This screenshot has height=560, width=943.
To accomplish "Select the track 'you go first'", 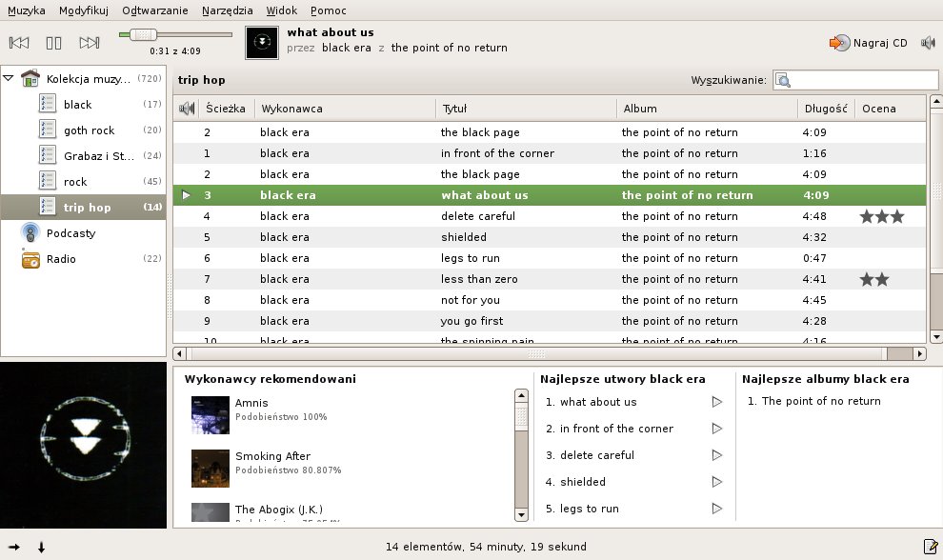I will [549, 321].
